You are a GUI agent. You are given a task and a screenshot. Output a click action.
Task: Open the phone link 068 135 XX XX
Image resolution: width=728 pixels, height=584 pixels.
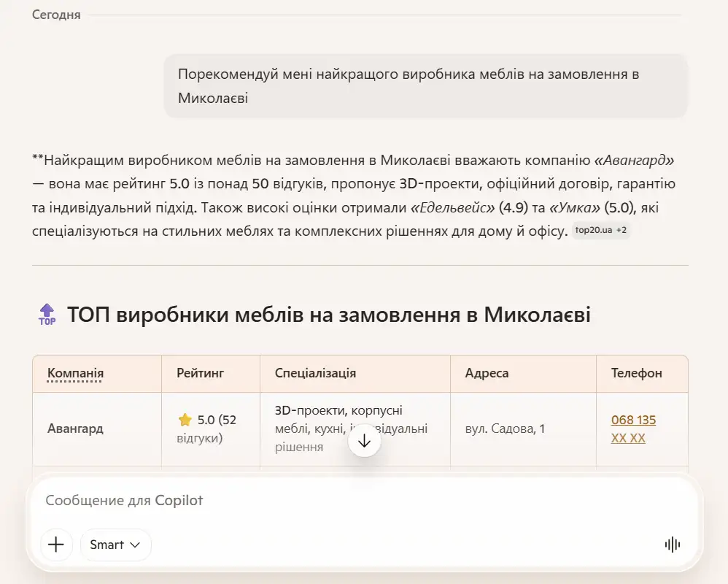coord(633,429)
